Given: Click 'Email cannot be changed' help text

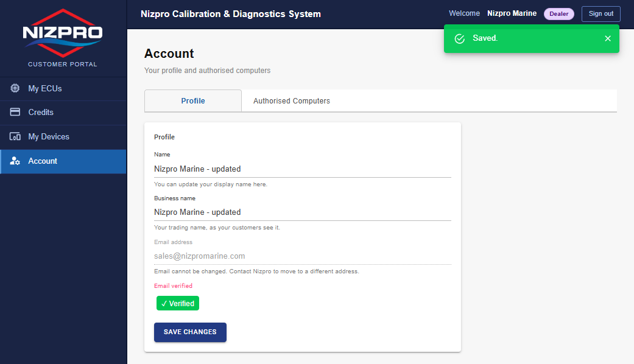Looking at the screenshot, I should 256,271.
